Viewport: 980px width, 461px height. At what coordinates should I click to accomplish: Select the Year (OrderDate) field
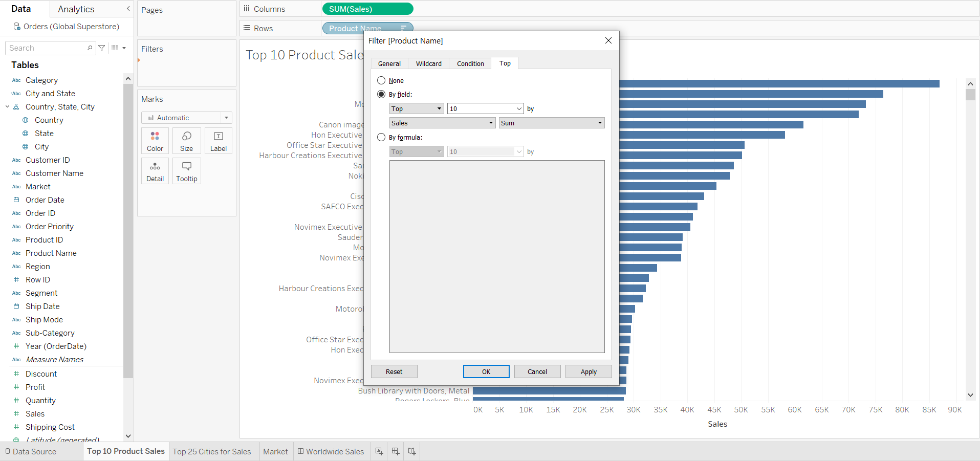coord(56,346)
